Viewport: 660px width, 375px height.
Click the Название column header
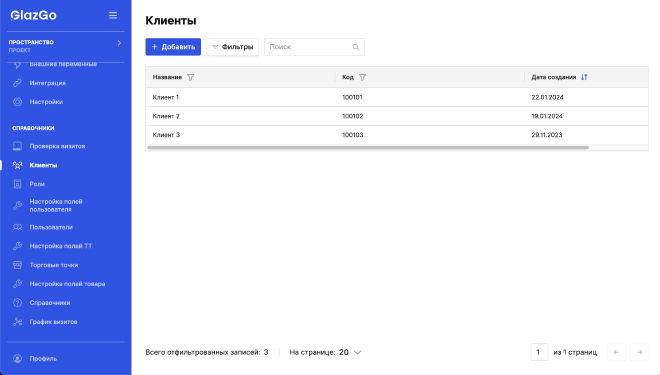point(167,77)
